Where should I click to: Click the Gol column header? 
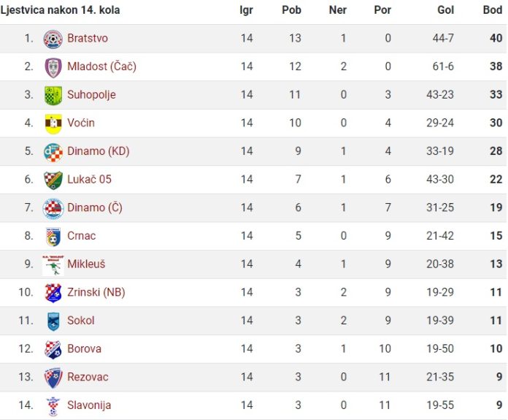coord(445,10)
